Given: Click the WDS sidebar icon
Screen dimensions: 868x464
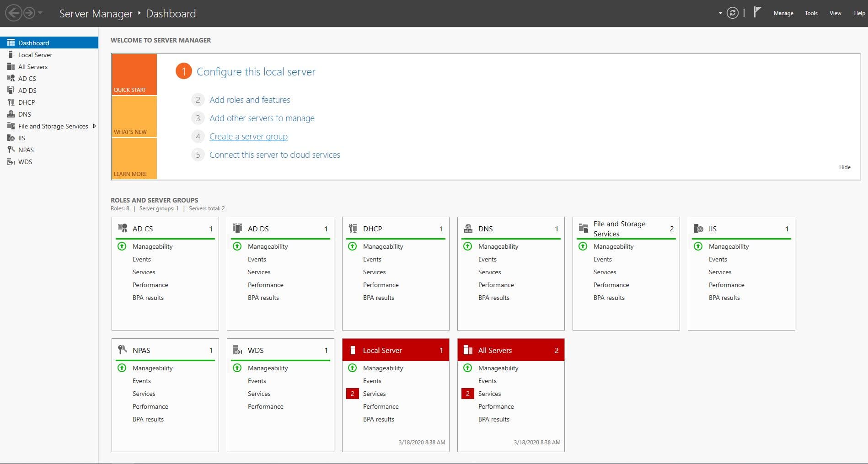Looking at the screenshot, I should [11, 161].
